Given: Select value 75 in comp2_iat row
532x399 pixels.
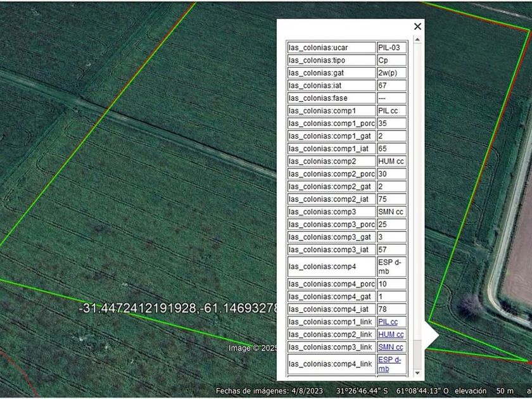Looking at the screenshot, I should pyautogui.click(x=391, y=199).
